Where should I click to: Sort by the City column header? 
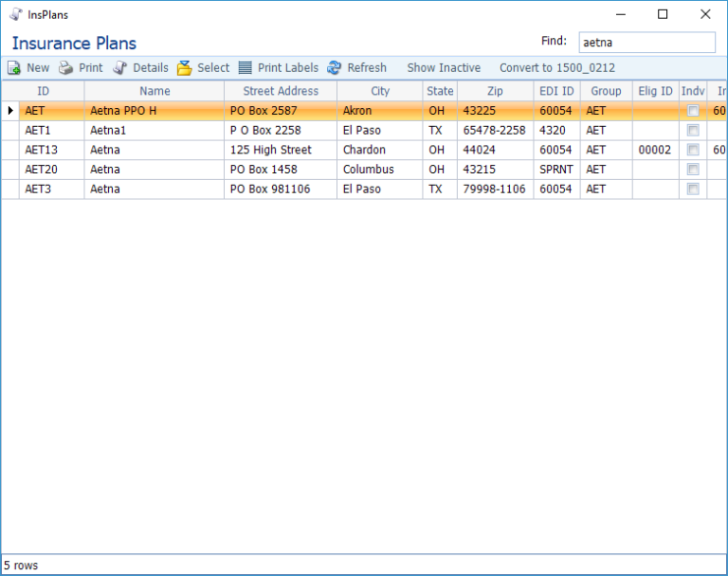point(380,91)
